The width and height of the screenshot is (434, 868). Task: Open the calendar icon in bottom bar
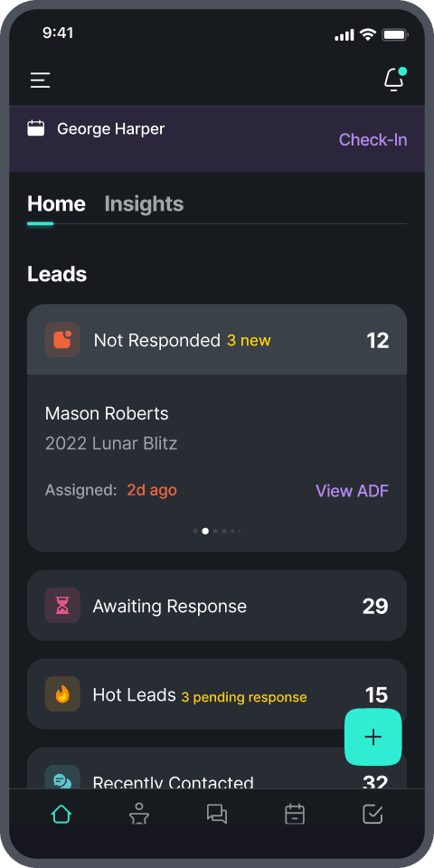(x=295, y=815)
